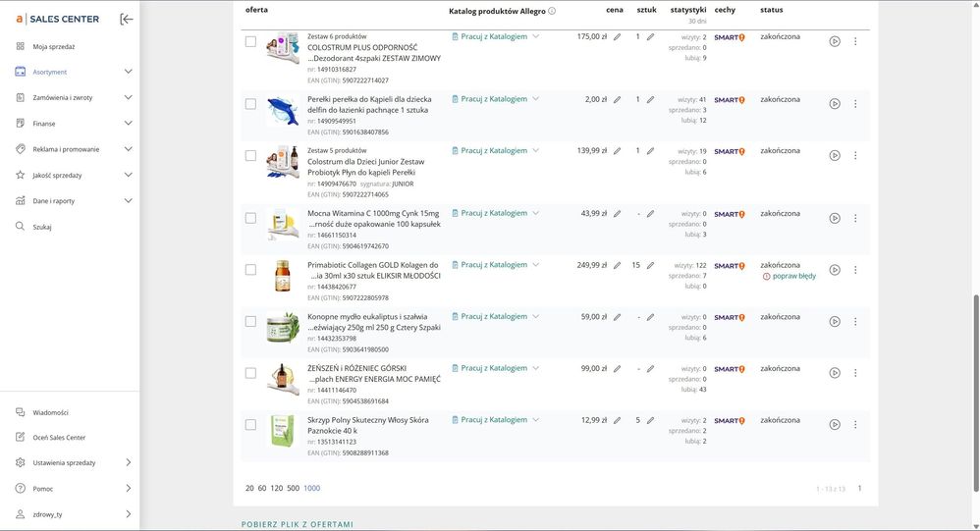Expand the Finanse menu section
This screenshot has width=980, height=531.
pyautogui.click(x=128, y=124)
